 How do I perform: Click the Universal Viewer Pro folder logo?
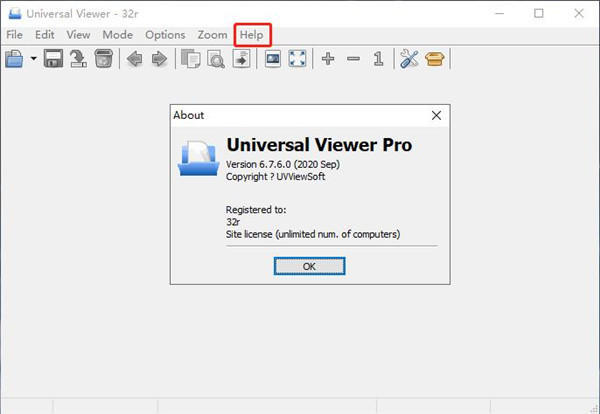[198, 158]
